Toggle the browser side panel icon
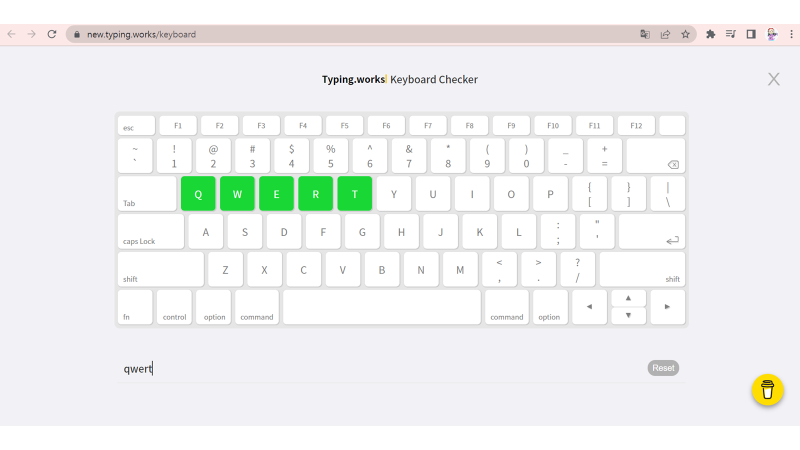The width and height of the screenshot is (800, 450). [x=751, y=34]
